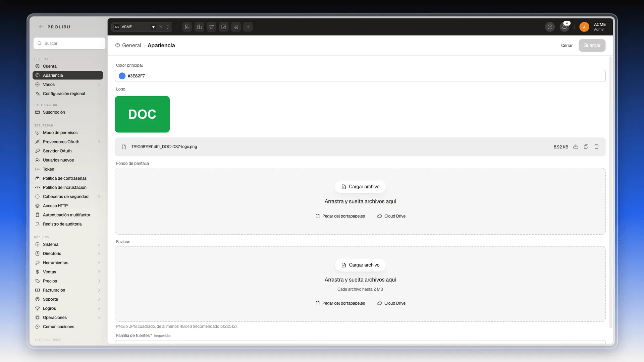The image size is (644, 362).
Task: Click the Guardar button
Action: [x=592, y=45]
